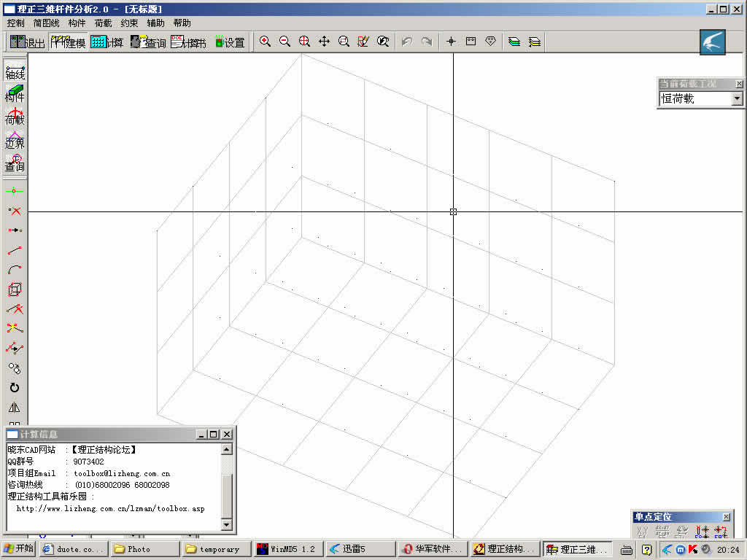Open the 轴线 (axis) sidebar tab
This screenshot has height=560, width=747.
tap(15, 72)
